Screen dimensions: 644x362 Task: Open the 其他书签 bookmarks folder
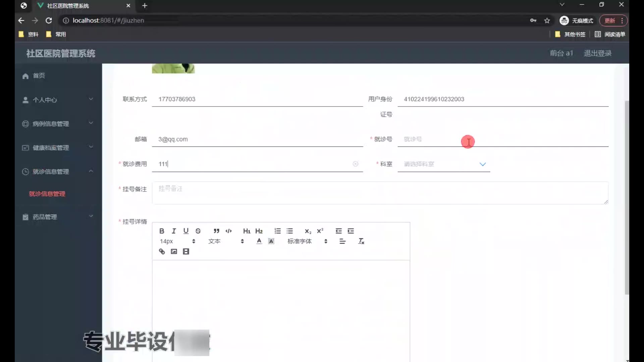tap(570, 34)
